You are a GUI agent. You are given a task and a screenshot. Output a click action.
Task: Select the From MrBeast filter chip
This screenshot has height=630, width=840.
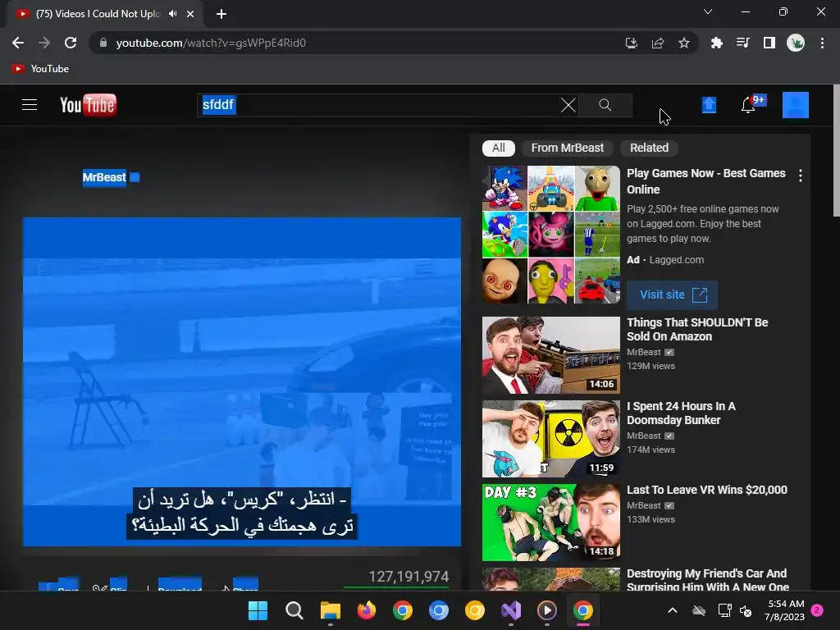pos(568,148)
